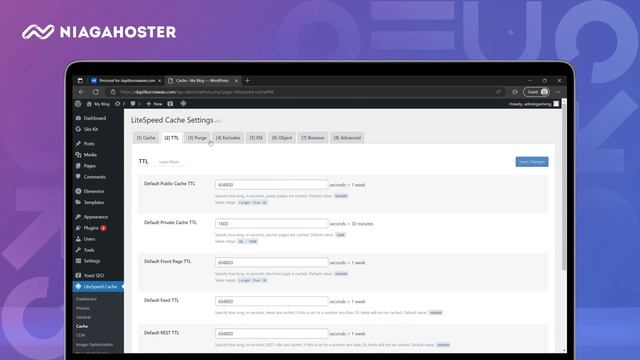Open the Appearance brush icon
This screenshot has width=640, height=360.
point(78,217)
